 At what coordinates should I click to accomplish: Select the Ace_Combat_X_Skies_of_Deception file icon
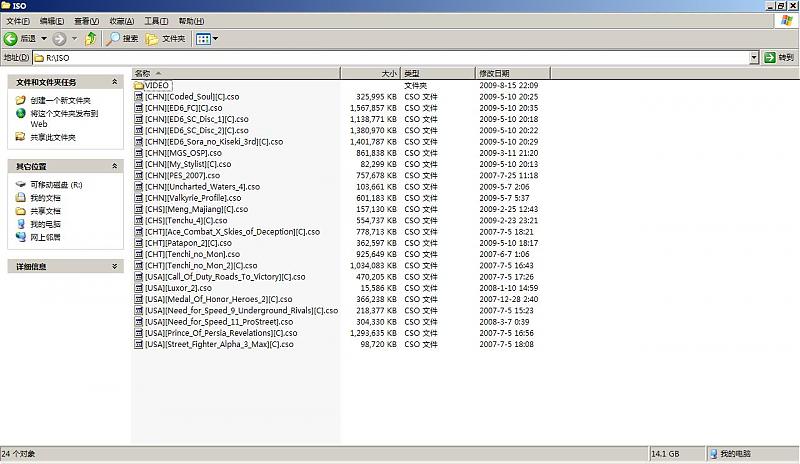(138, 231)
